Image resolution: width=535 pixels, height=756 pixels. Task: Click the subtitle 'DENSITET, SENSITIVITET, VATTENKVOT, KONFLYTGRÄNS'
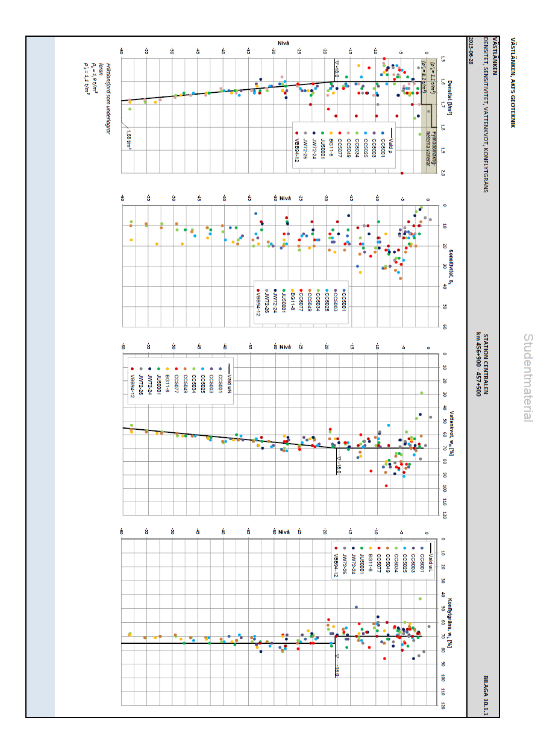[486, 115]
